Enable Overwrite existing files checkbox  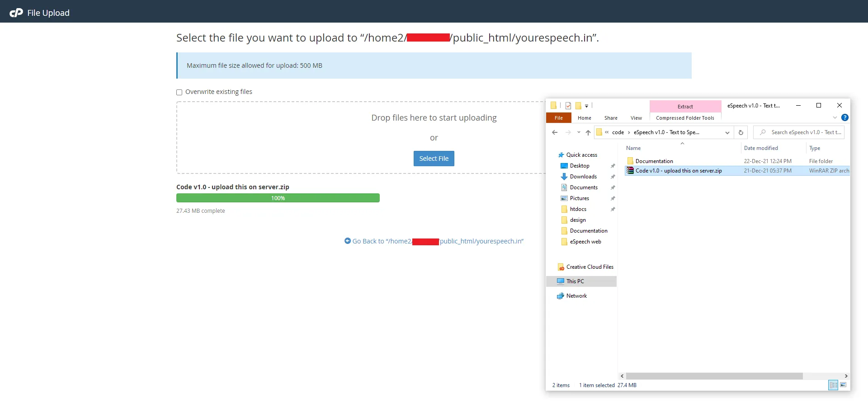point(179,92)
